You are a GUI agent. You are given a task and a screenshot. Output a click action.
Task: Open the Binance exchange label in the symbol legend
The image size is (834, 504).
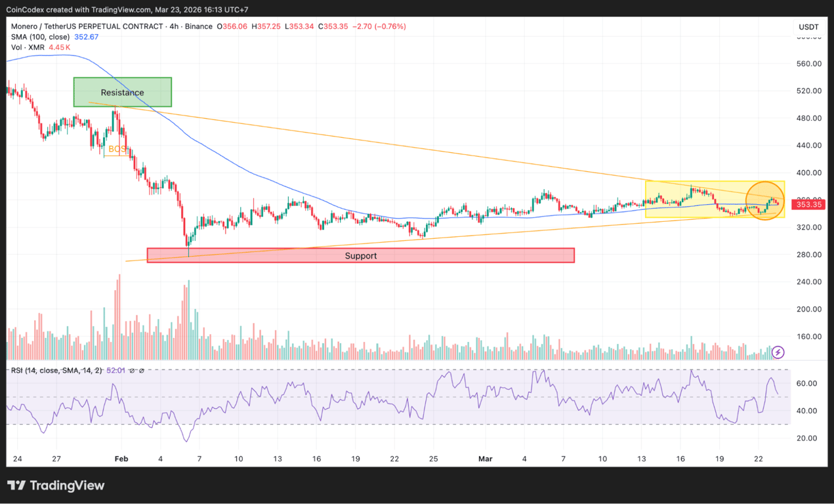coord(198,26)
